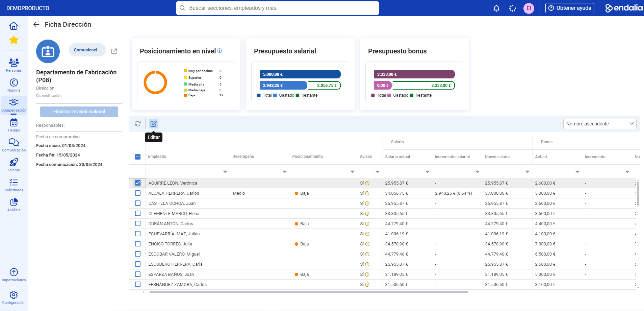Image resolution: width=644 pixels, height=311 pixels.
Task: Go back using the arrow beside Ficha Dirección
Action: (x=36, y=24)
